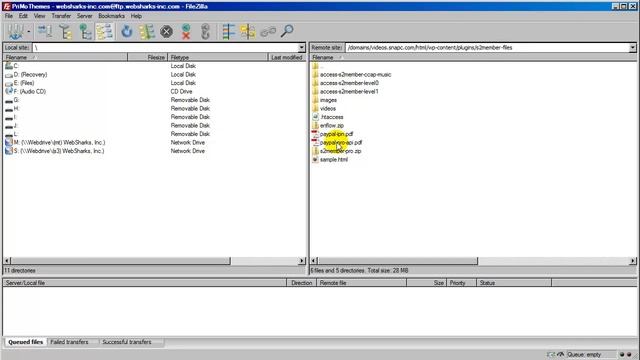
Task: Reconnect to the last server icon
Action: 205,31
